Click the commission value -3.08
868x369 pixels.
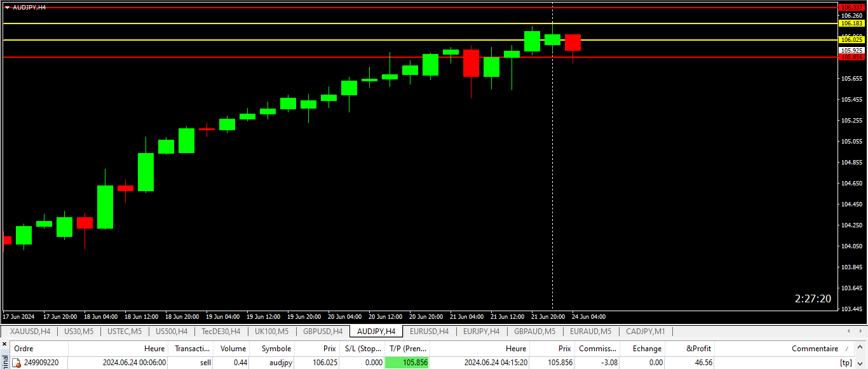tap(608, 363)
